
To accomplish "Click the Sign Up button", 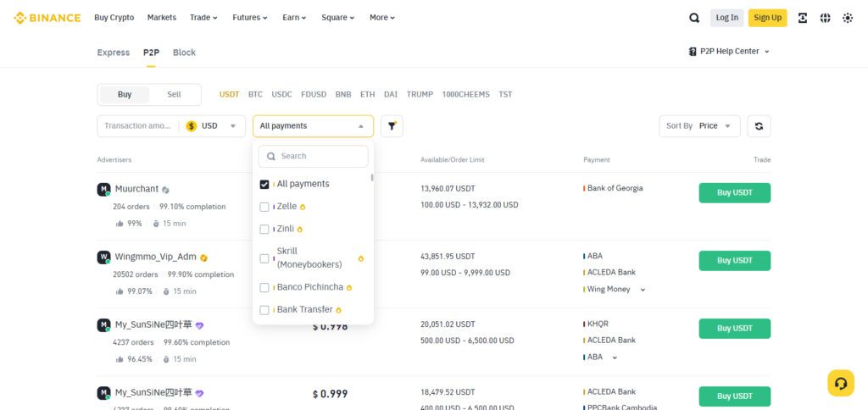I will tap(767, 18).
